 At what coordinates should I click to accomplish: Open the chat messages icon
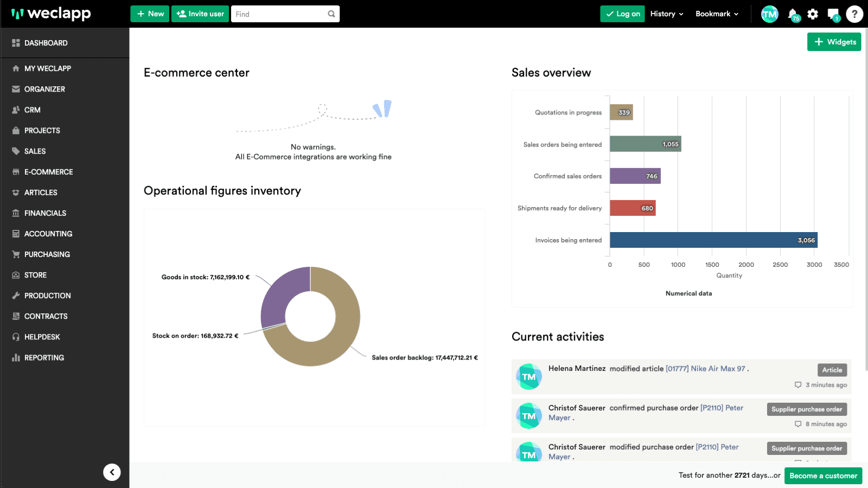click(833, 14)
